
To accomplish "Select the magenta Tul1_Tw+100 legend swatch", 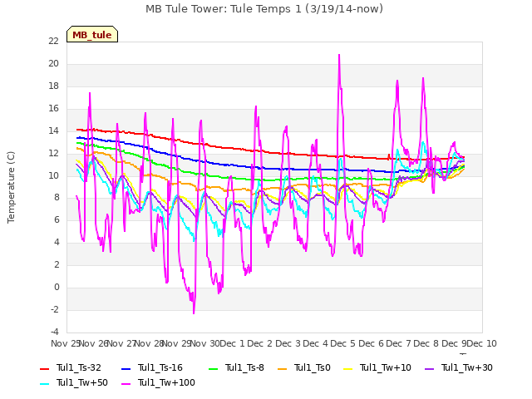I will click(x=126, y=383).
